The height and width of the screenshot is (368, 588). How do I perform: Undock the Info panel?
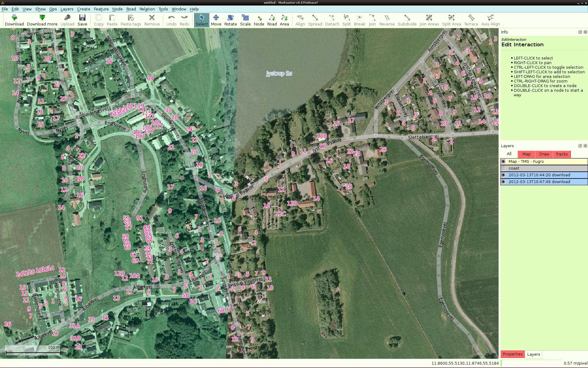pyautogui.click(x=580, y=32)
